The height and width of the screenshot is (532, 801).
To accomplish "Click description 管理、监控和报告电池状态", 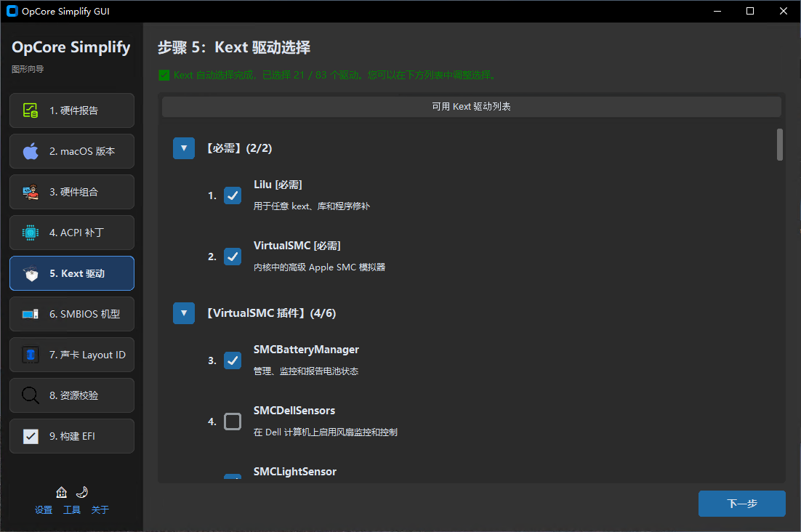I will [306, 371].
